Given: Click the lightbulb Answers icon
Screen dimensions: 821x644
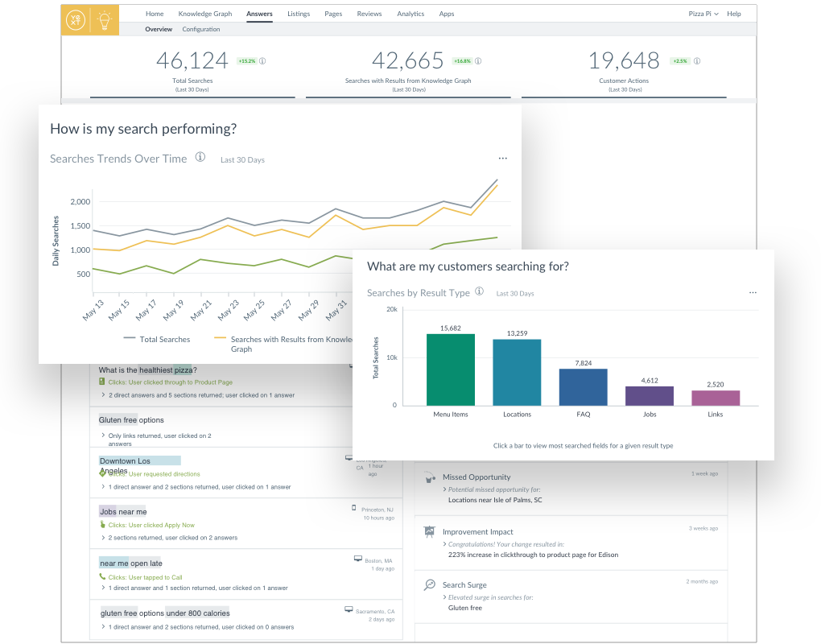Looking at the screenshot, I should (105, 21).
